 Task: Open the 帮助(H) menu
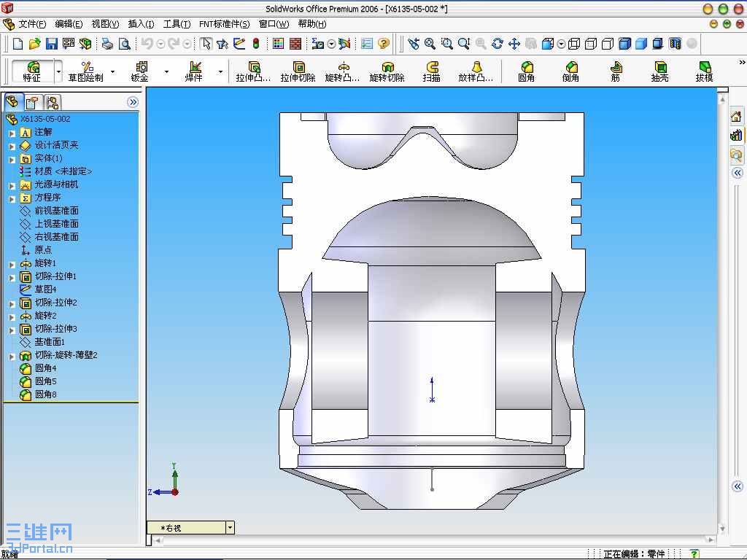pyautogui.click(x=312, y=24)
